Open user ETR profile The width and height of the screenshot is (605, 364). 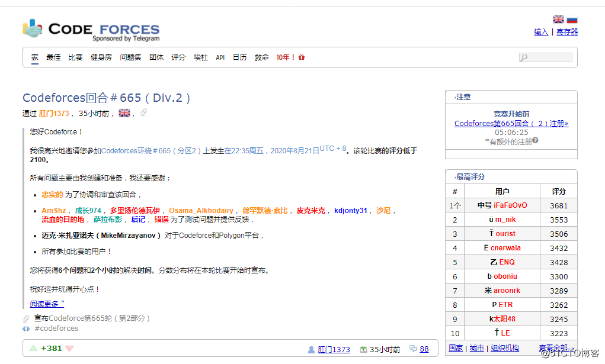(x=505, y=305)
